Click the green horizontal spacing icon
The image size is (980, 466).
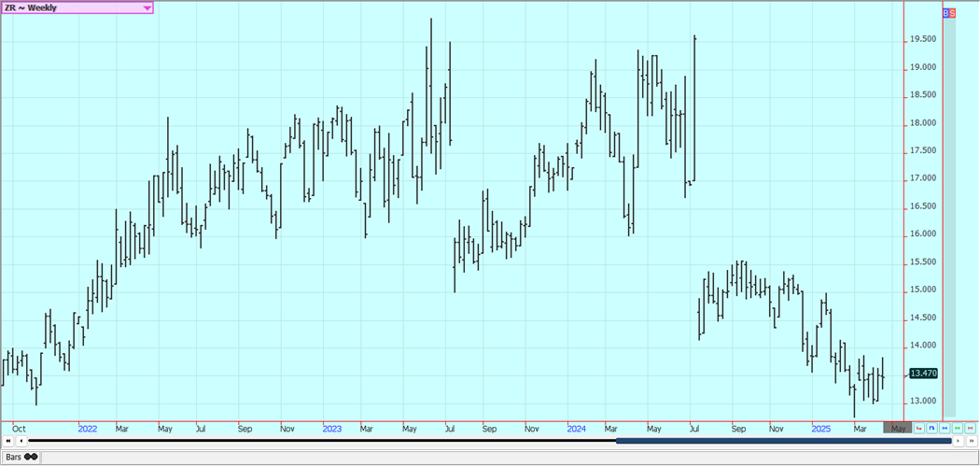(958, 428)
